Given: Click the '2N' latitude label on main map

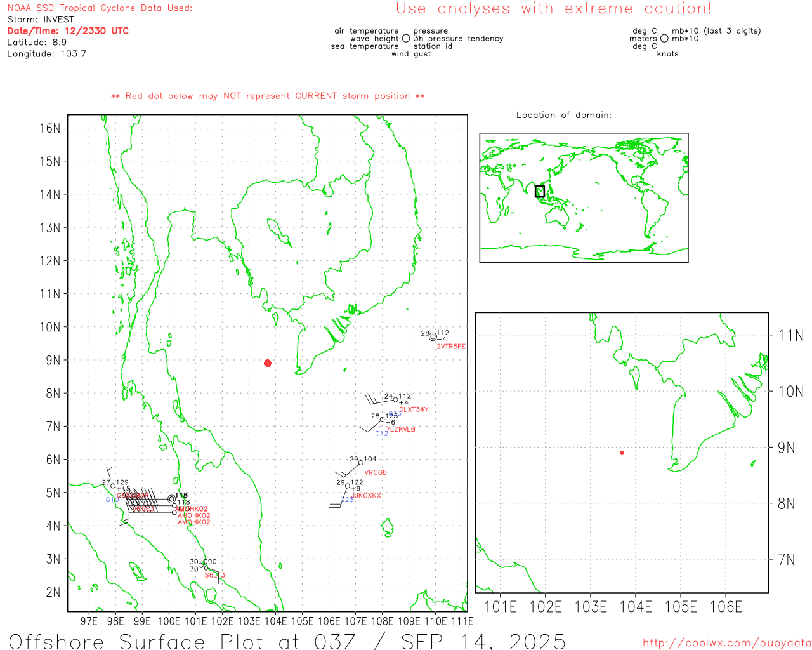Looking at the screenshot, I should (53, 592).
